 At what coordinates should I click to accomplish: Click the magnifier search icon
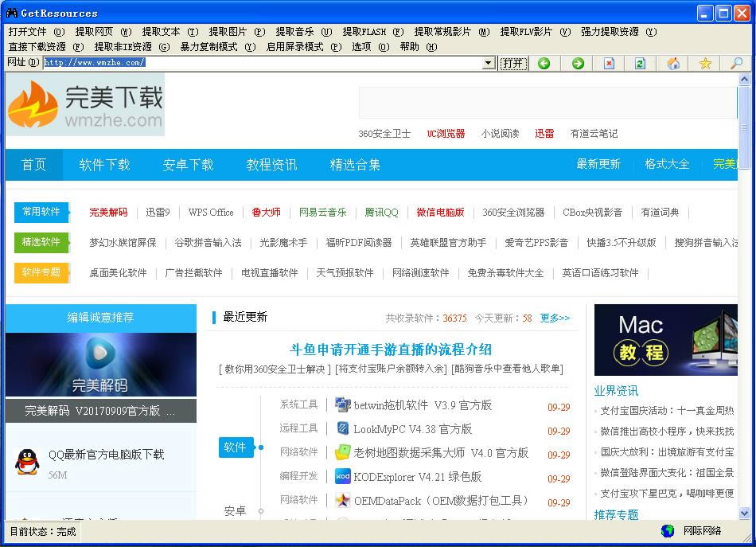737,64
